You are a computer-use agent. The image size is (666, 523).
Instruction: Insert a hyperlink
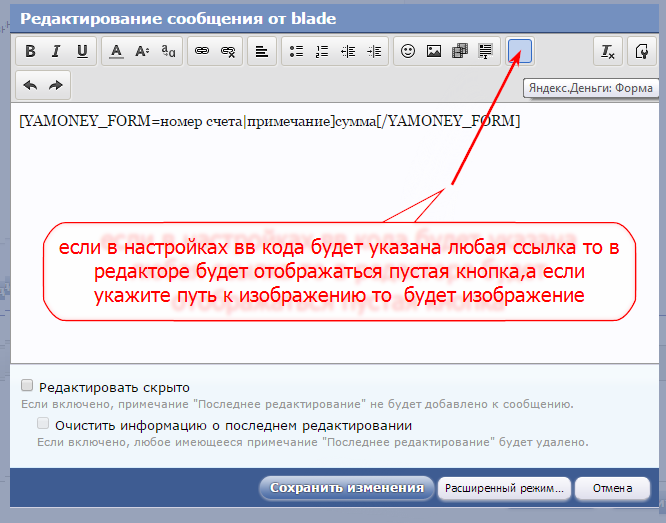point(201,51)
